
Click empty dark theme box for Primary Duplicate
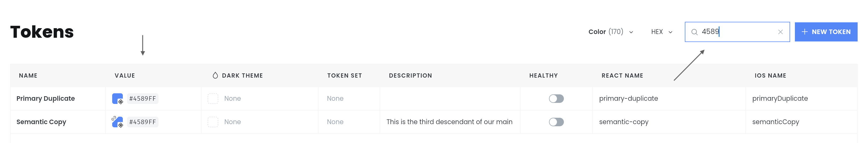pos(213,99)
